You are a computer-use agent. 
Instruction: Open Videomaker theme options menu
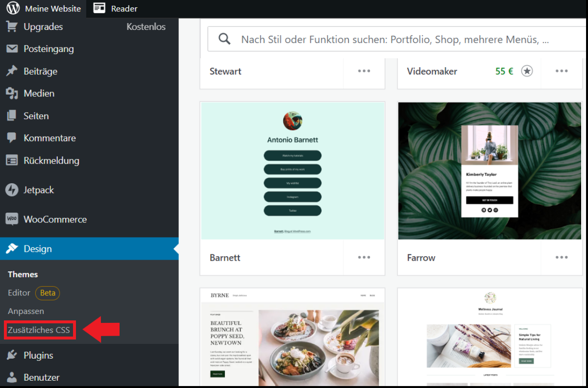click(x=562, y=71)
